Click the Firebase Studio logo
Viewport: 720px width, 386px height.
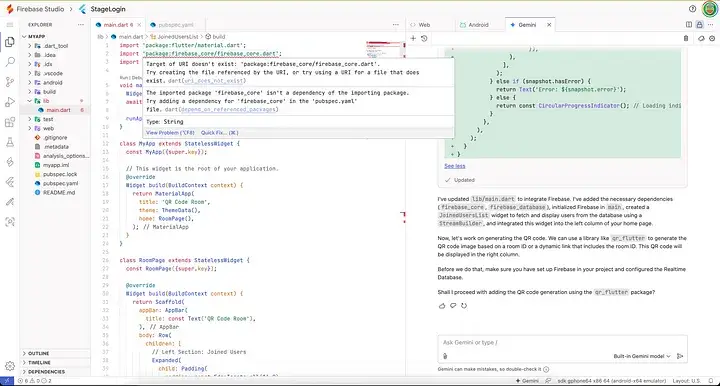[10, 9]
